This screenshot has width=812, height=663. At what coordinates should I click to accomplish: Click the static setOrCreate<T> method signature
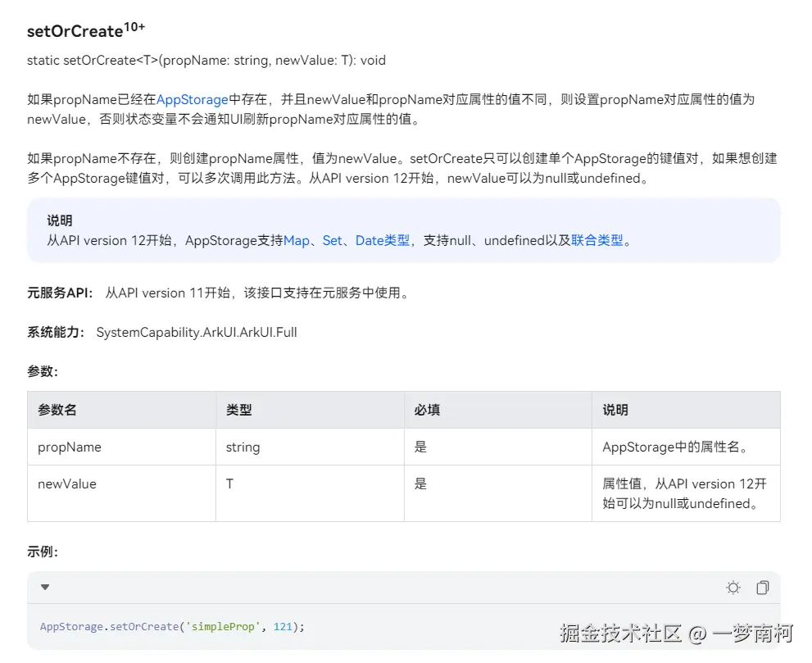click(x=206, y=60)
